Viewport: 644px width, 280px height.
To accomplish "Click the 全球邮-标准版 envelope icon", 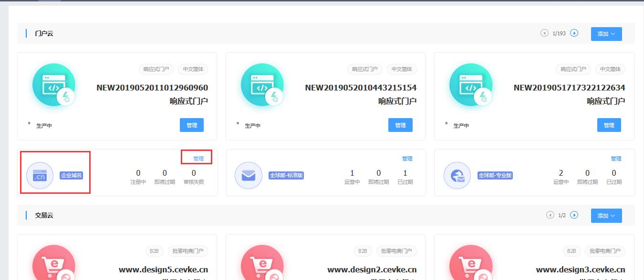I will (x=248, y=175).
